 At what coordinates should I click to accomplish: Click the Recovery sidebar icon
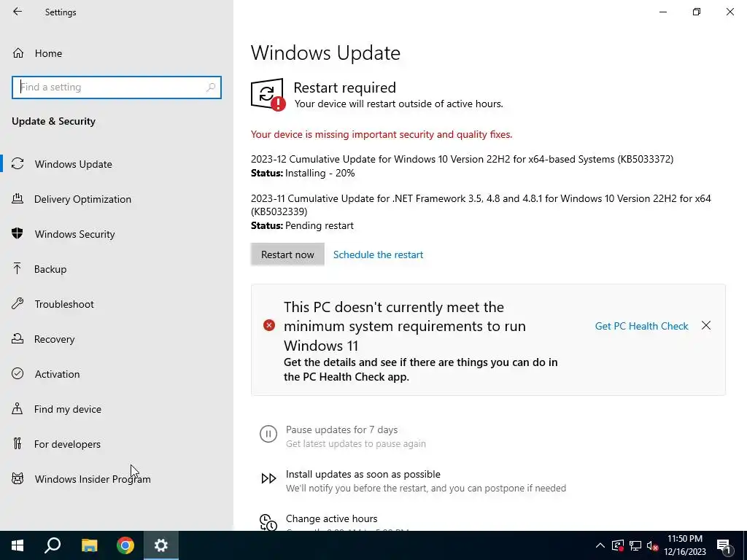(18, 339)
